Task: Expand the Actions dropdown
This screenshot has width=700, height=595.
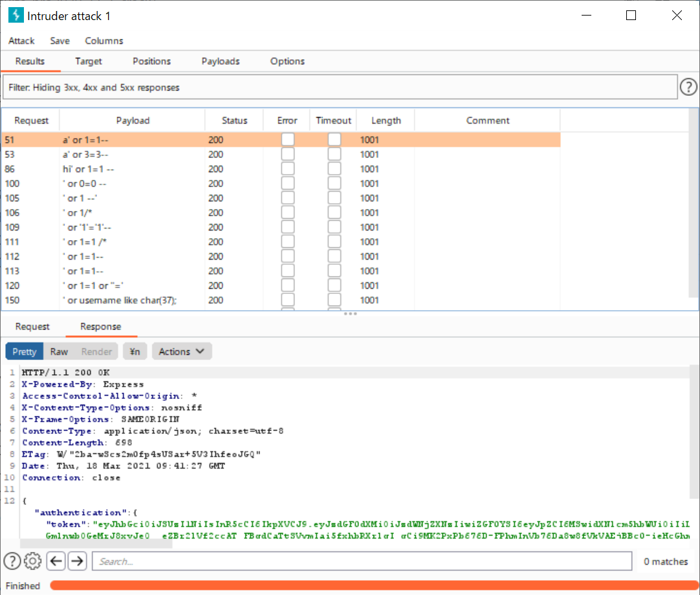Action: pyautogui.click(x=182, y=352)
